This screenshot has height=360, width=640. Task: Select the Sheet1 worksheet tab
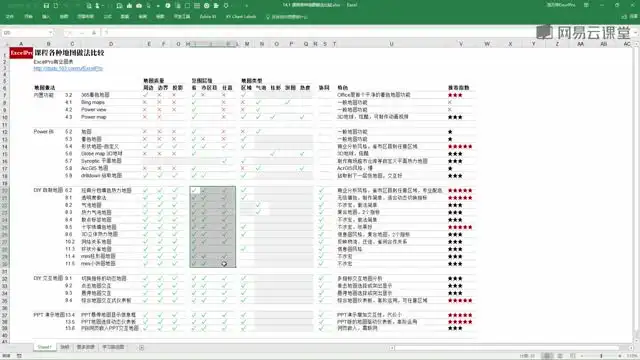point(44,347)
